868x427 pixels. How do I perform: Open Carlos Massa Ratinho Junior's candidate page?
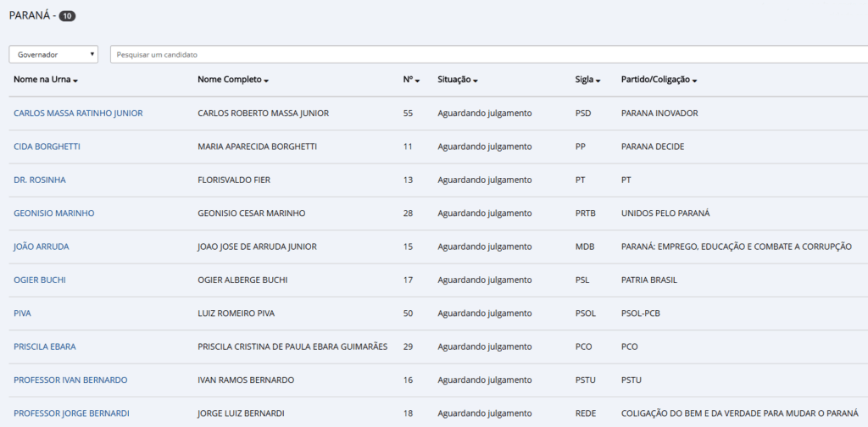78,114
